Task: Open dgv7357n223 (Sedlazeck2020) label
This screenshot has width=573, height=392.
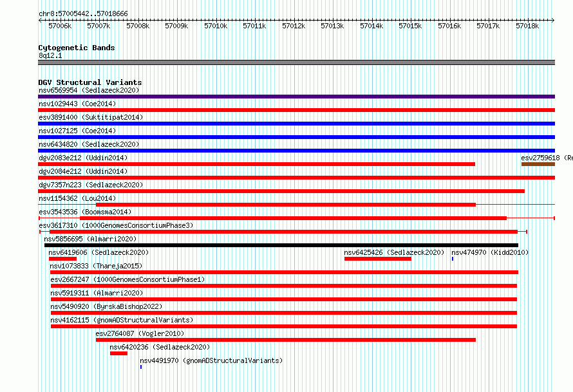Action: point(91,185)
